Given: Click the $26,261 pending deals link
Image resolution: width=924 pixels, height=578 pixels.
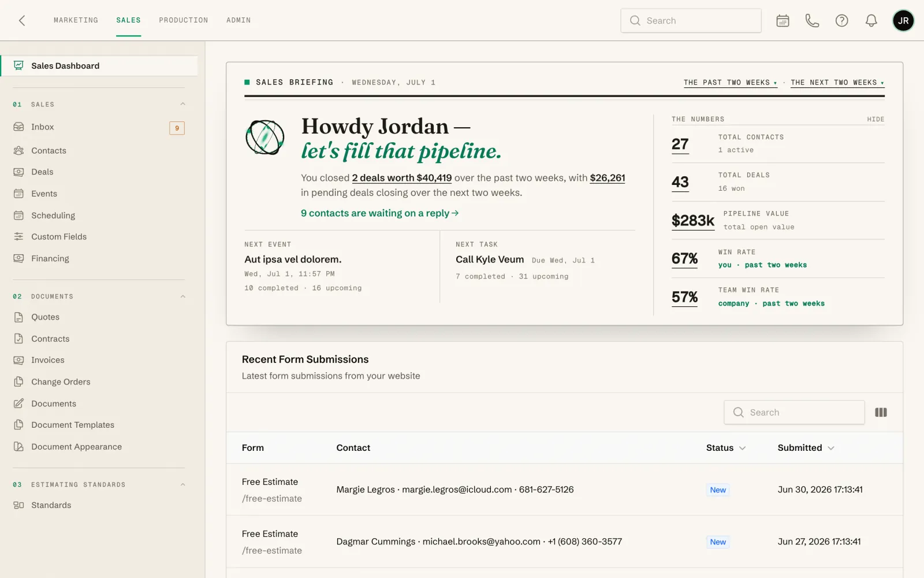Looking at the screenshot, I should (x=608, y=178).
